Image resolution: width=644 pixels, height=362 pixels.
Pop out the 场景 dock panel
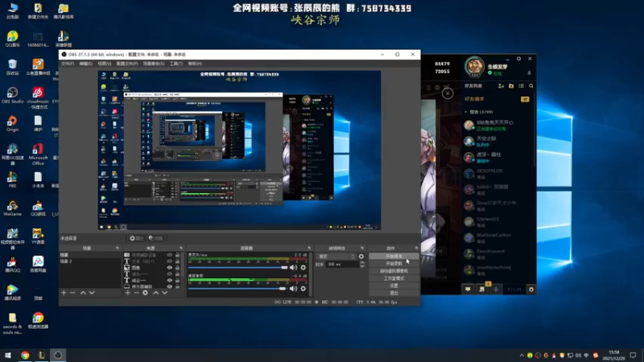pos(118,248)
